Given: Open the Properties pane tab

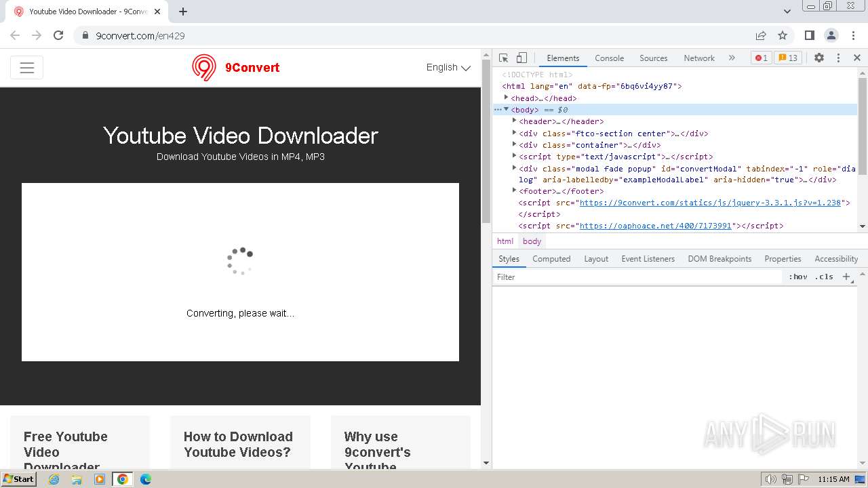Looking at the screenshot, I should [783, 259].
